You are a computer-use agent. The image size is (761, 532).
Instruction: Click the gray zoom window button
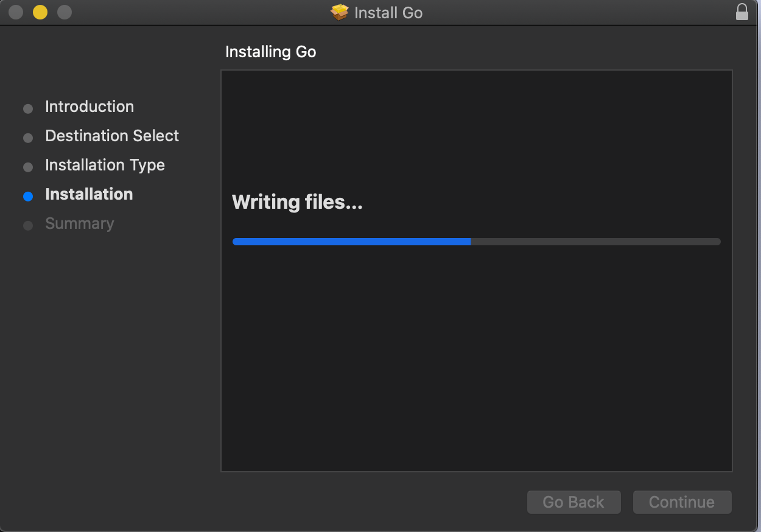[x=64, y=12]
